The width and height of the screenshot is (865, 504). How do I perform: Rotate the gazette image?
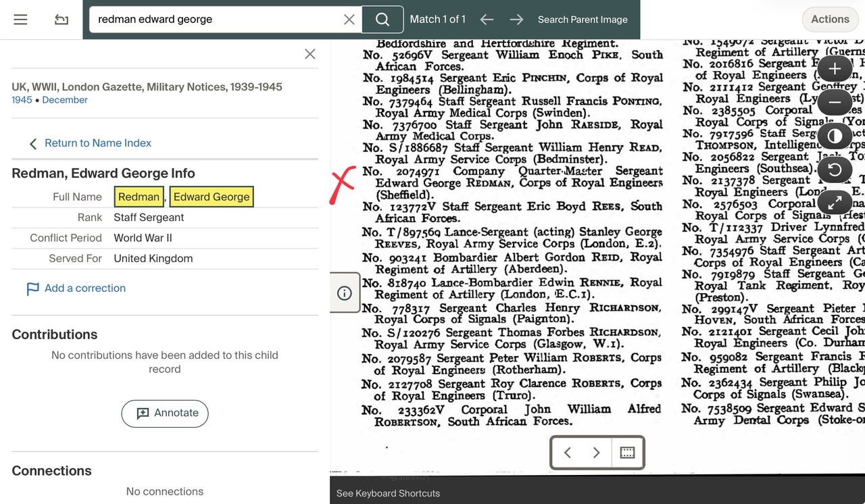[835, 170]
